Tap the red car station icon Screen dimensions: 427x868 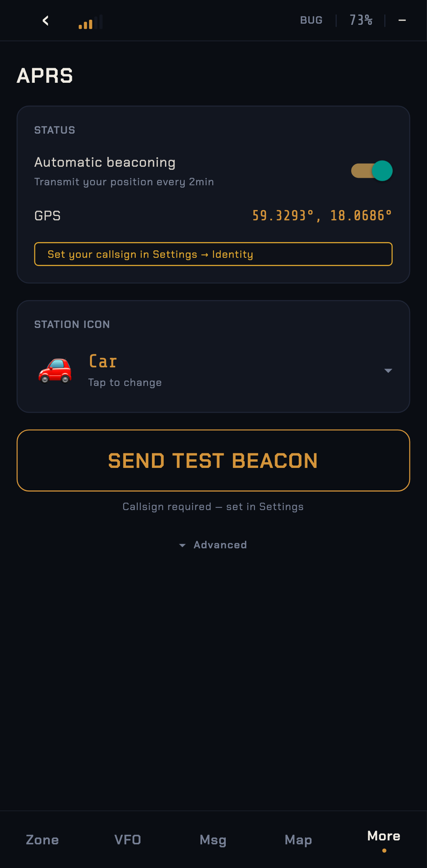pyautogui.click(x=55, y=371)
